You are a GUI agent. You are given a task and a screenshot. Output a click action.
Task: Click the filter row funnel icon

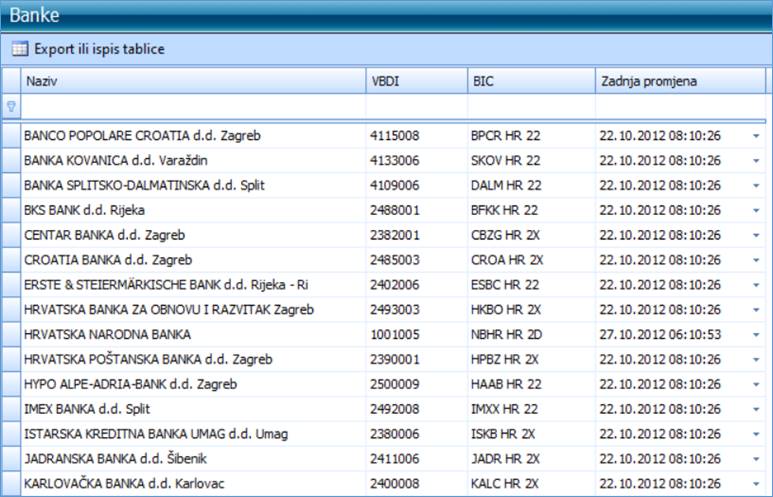tap(11, 106)
